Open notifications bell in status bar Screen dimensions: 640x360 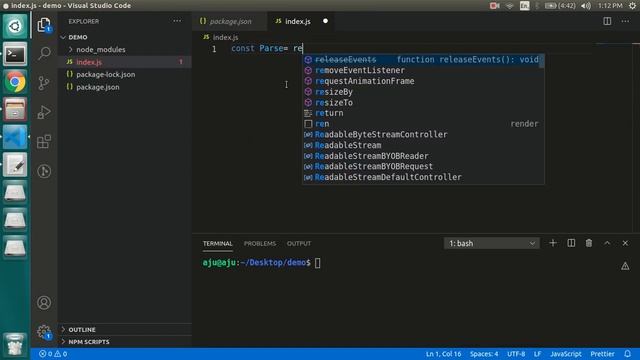[627, 354]
